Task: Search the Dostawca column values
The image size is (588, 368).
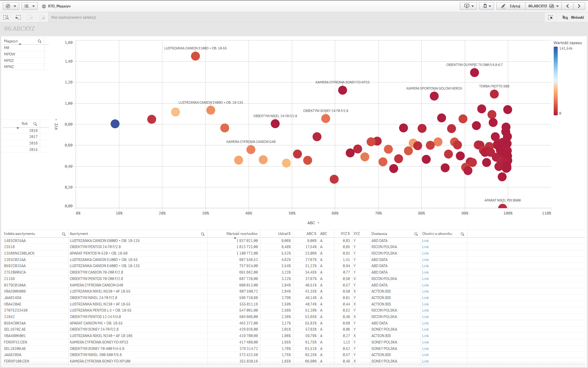Action: tap(416, 234)
